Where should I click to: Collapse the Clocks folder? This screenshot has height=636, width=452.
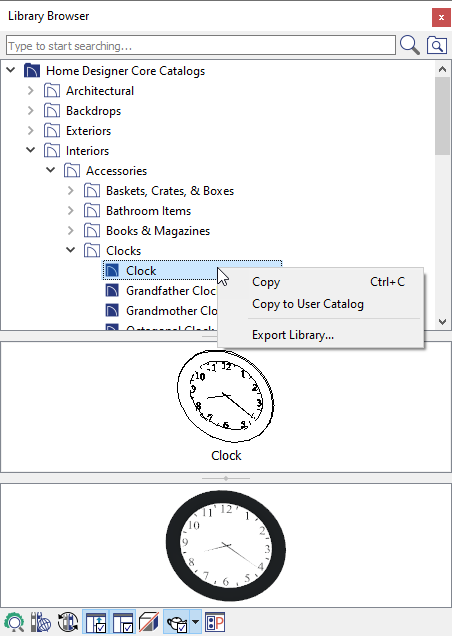coord(71,250)
